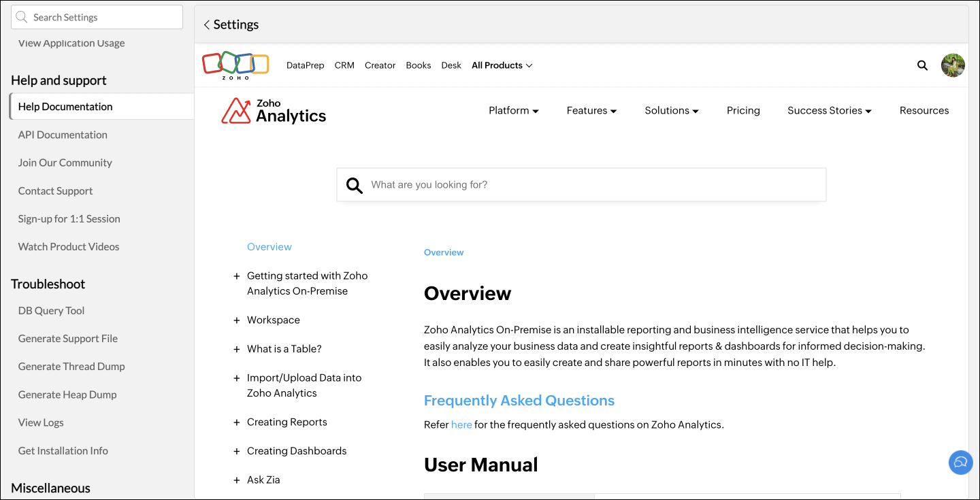Click the Settings back title
Image resolution: width=980 pixels, height=500 pixels.
(236, 24)
